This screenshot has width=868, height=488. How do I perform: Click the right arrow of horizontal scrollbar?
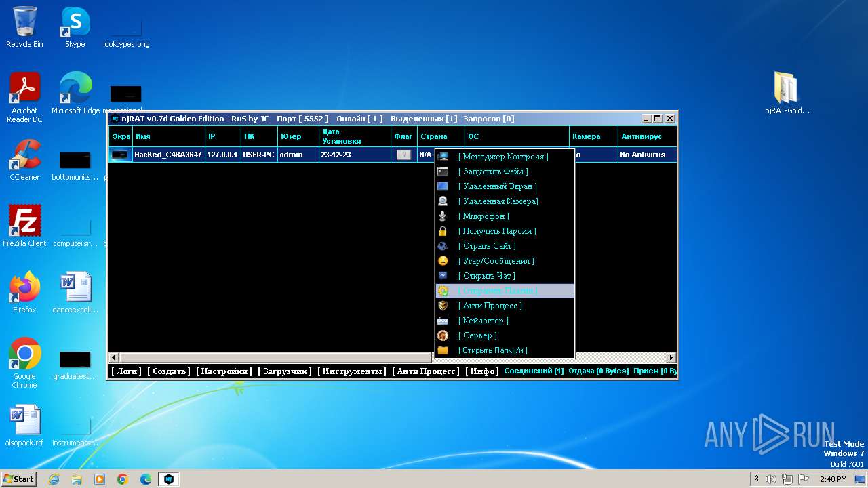click(x=671, y=357)
